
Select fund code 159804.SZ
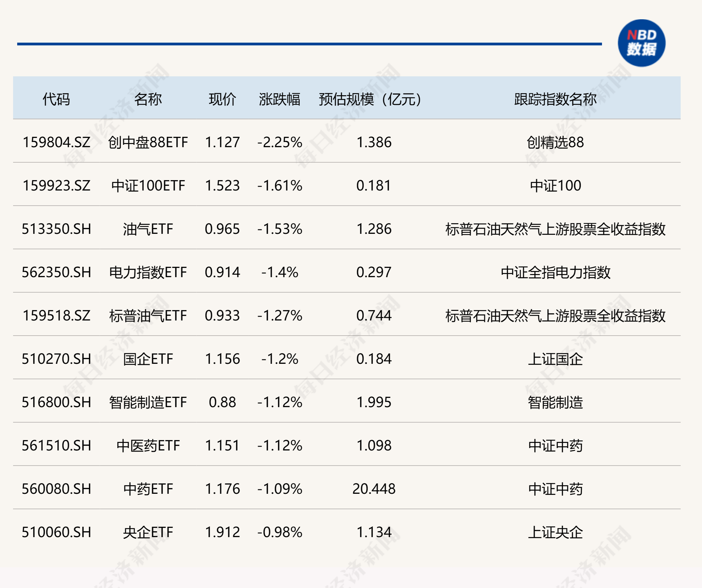(x=56, y=142)
